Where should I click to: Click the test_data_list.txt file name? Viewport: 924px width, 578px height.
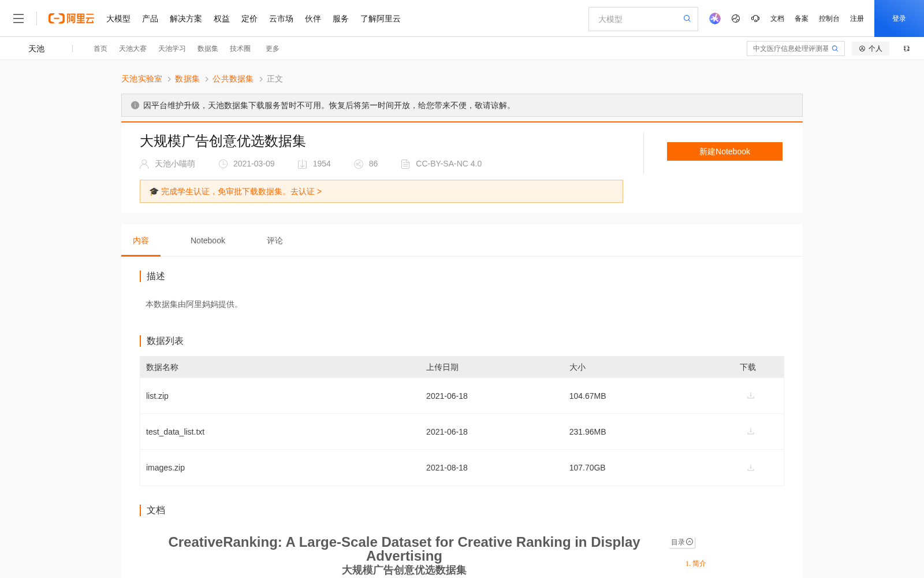(x=175, y=432)
